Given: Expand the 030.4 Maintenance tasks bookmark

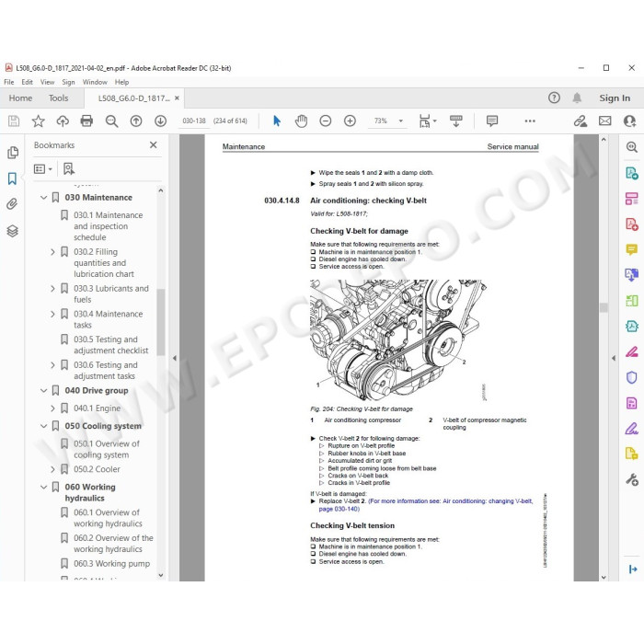Looking at the screenshot, I should (x=52, y=315).
